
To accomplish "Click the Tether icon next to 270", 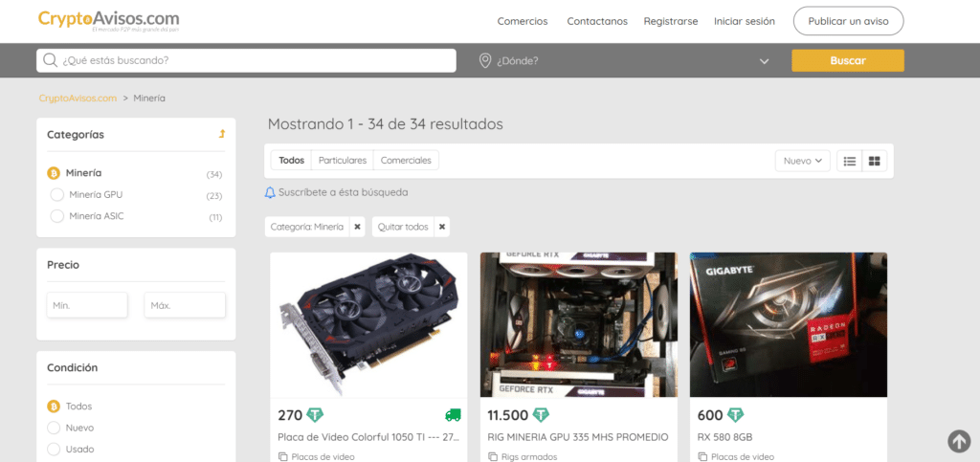I will pos(315,414).
